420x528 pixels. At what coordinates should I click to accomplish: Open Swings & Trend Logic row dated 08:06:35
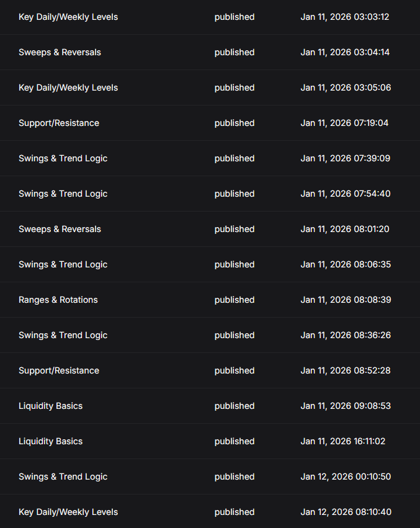[63, 264]
